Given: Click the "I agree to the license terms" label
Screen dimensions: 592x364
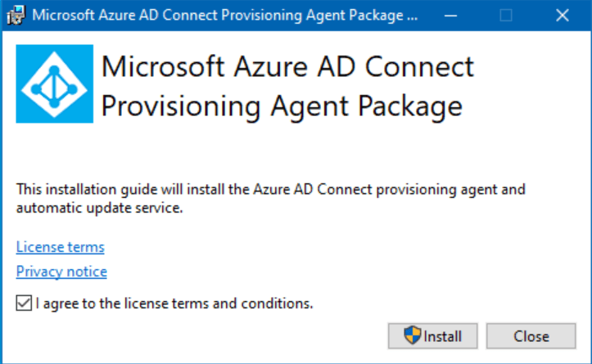Looking at the screenshot, I should pyautogui.click(x=174, y=303).
